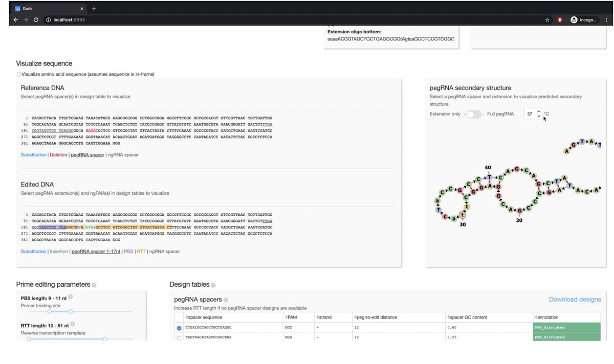The width and height of the screenshot is (614, 364).
Task: Click pegRNA spacer legend under Reference DNA
Action: [x=87, y=154]
